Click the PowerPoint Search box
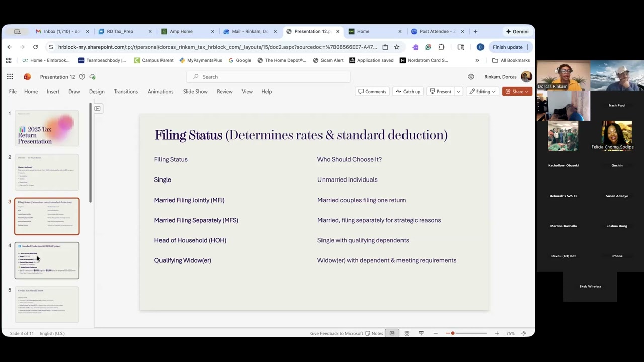 point(269,77)
